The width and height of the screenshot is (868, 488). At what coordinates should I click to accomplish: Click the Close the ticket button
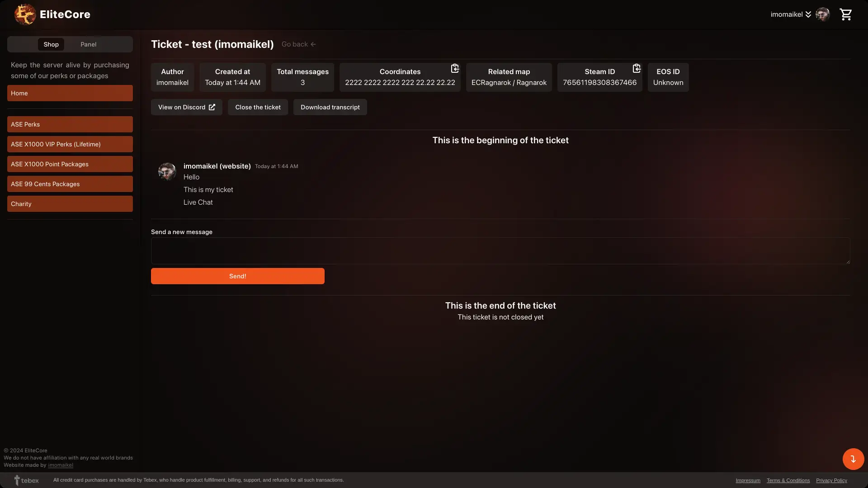[x=258, y=107]
